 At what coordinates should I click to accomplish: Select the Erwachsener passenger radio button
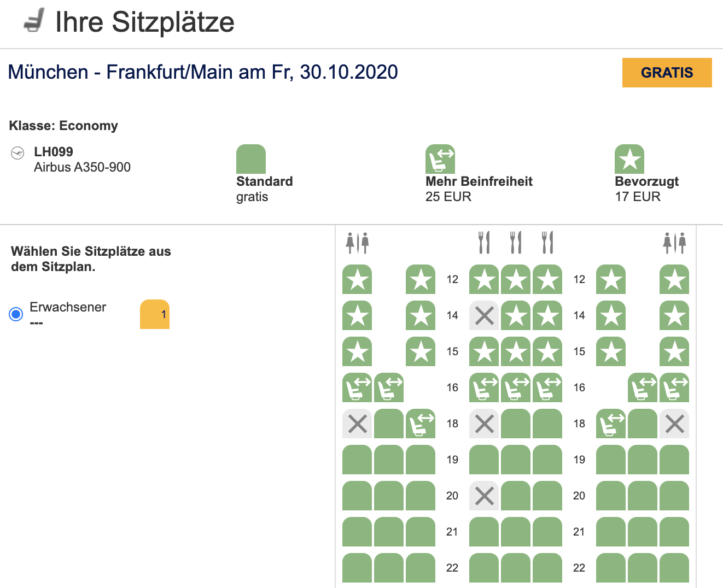click(16, 314)
